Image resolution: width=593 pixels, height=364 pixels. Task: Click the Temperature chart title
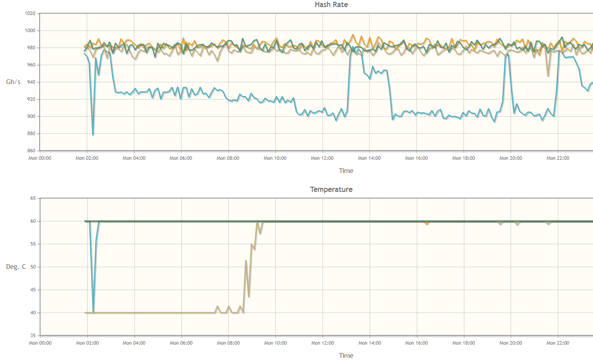click(331, 189)
